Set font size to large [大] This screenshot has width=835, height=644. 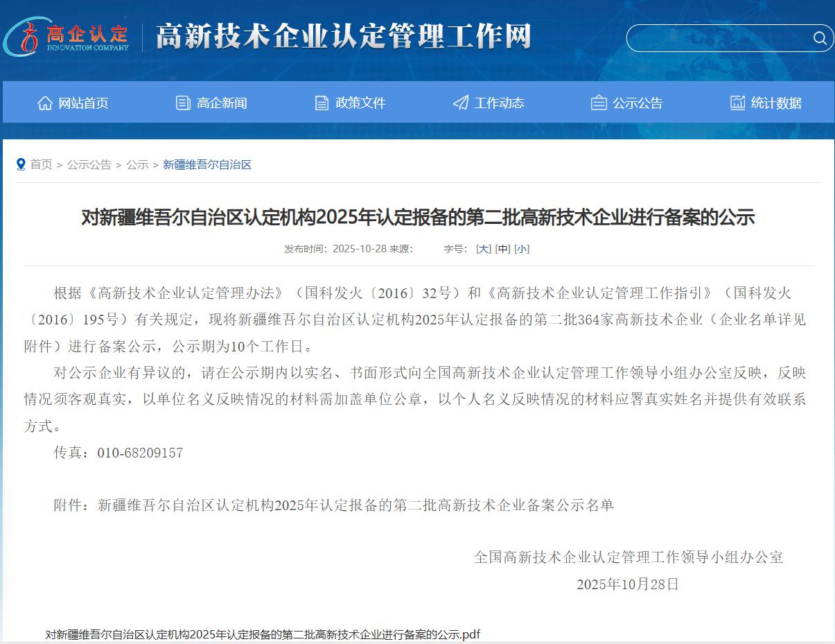(x=483, y=249)
